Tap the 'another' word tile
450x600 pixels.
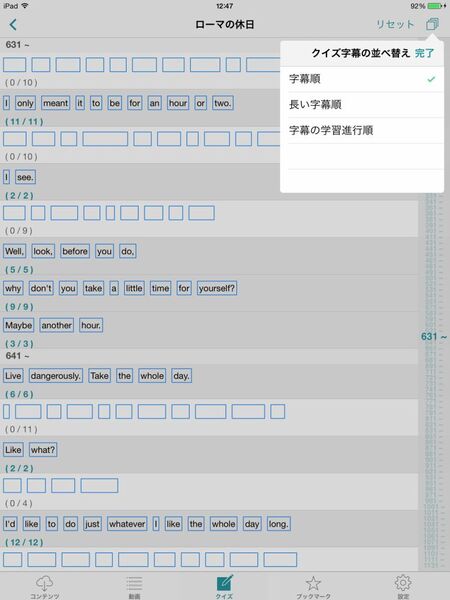(x=57, y=325)
